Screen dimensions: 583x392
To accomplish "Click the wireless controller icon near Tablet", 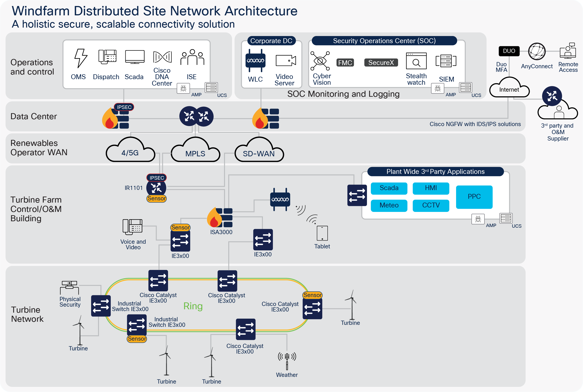I will pyautogui.click(x=280, y=199).
